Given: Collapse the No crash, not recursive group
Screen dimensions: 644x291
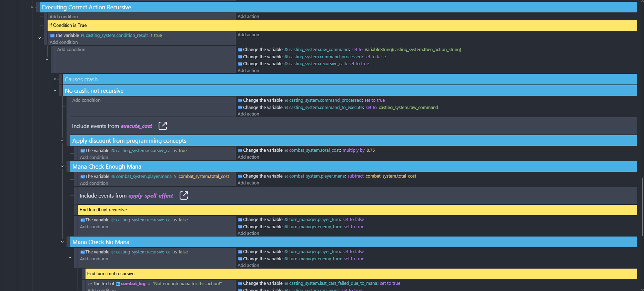Looking at the screenshot, I should pos(55,90).
